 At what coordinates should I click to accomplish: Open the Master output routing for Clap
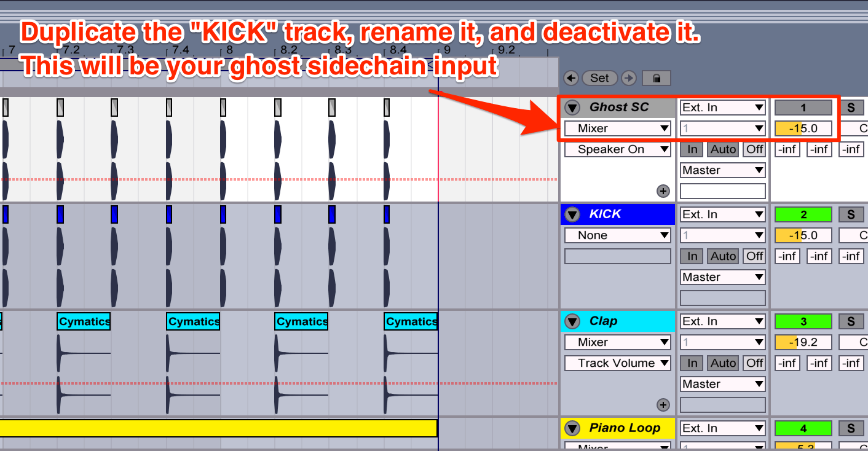723,383
